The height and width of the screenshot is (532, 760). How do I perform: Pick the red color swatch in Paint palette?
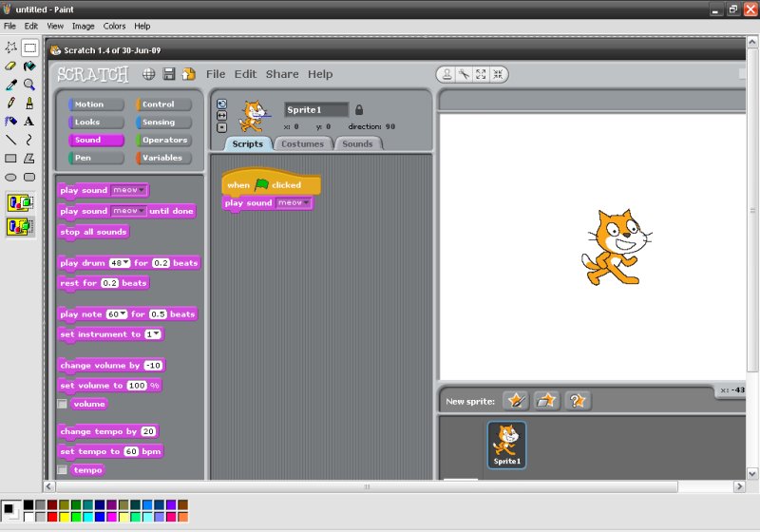click(x=52, y=517)
